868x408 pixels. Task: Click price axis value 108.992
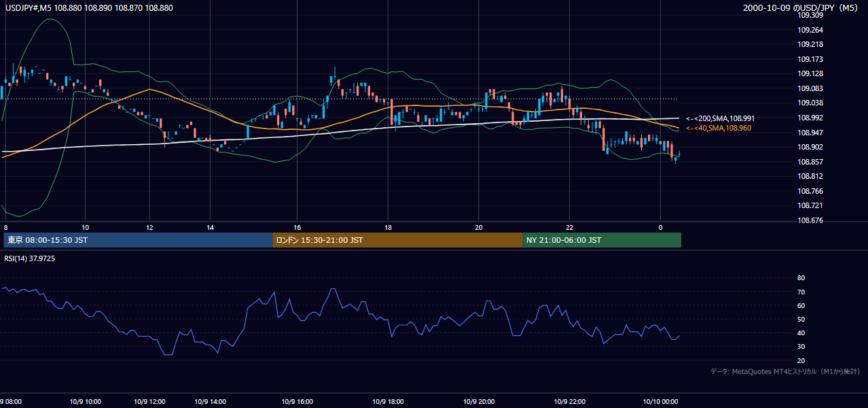(x=810, y=118)
